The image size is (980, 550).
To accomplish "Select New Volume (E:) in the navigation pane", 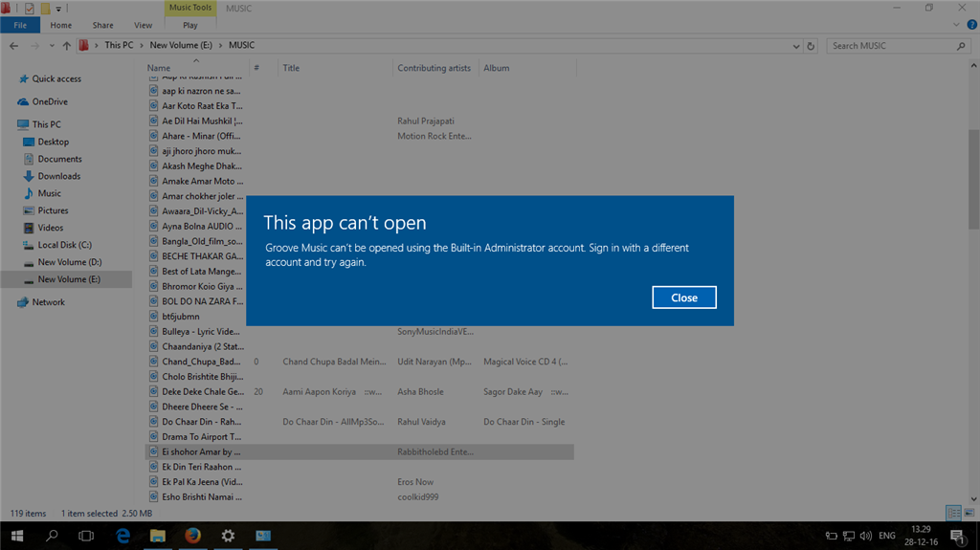I will (66, 279).
